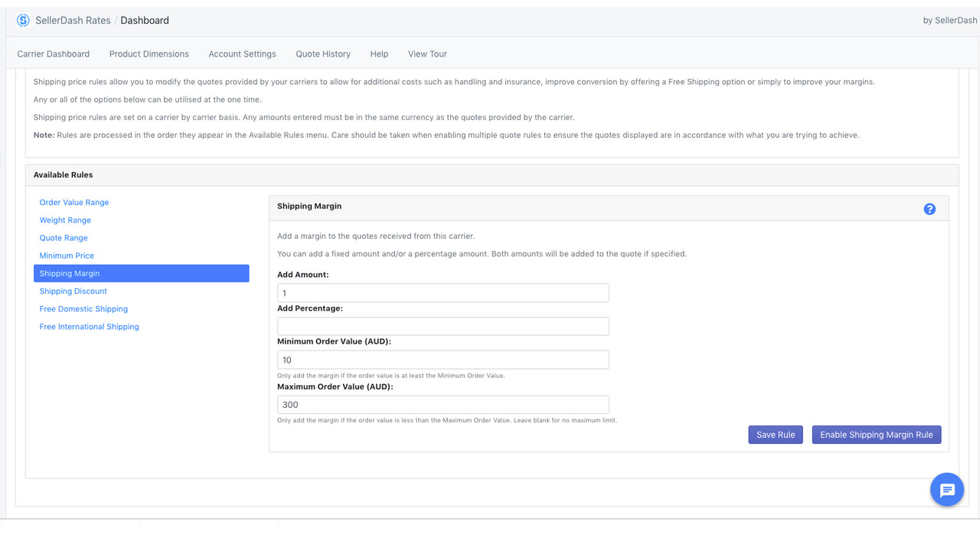Switch to the Shipping Discount rule
The width and height of the screenshot is (980, 551).
[x=73, y=291]
